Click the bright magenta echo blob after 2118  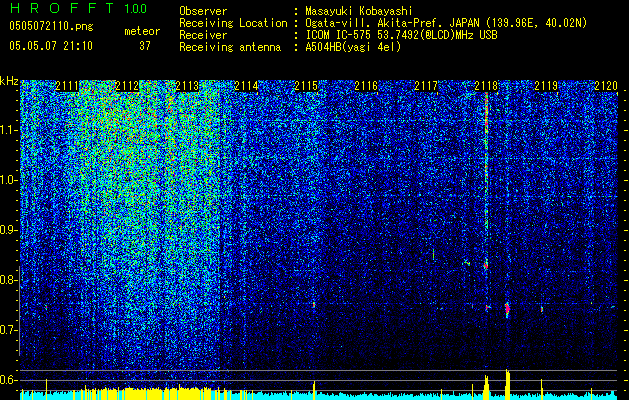click(507, 309)
